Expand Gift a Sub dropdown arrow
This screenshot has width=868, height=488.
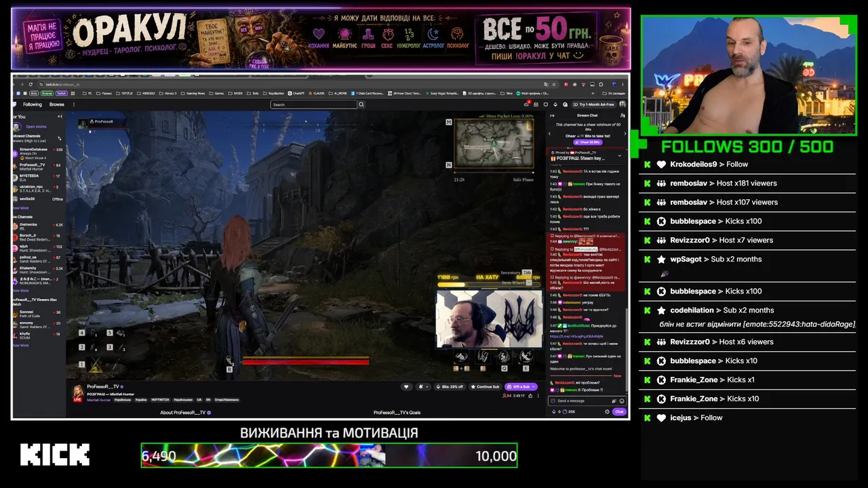[534, 387]
